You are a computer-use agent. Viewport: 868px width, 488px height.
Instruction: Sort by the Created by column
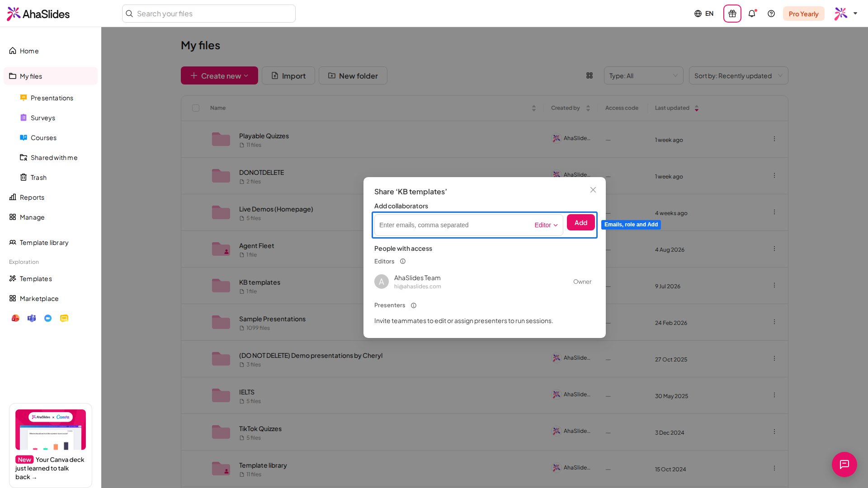tap(588, 108)
